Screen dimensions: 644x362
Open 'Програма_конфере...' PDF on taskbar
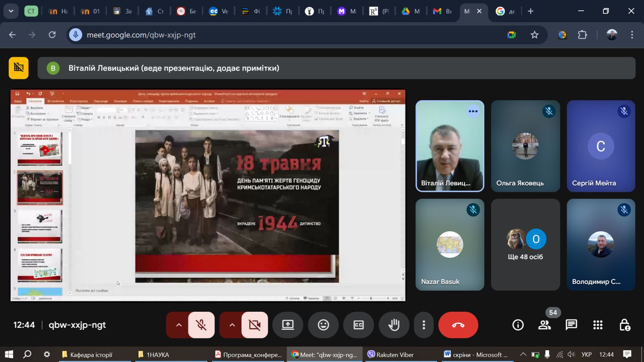[249, 354]
